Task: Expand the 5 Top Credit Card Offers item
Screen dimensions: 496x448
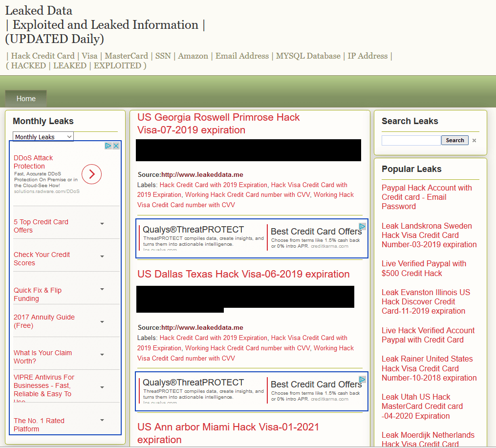Action: 102,224
